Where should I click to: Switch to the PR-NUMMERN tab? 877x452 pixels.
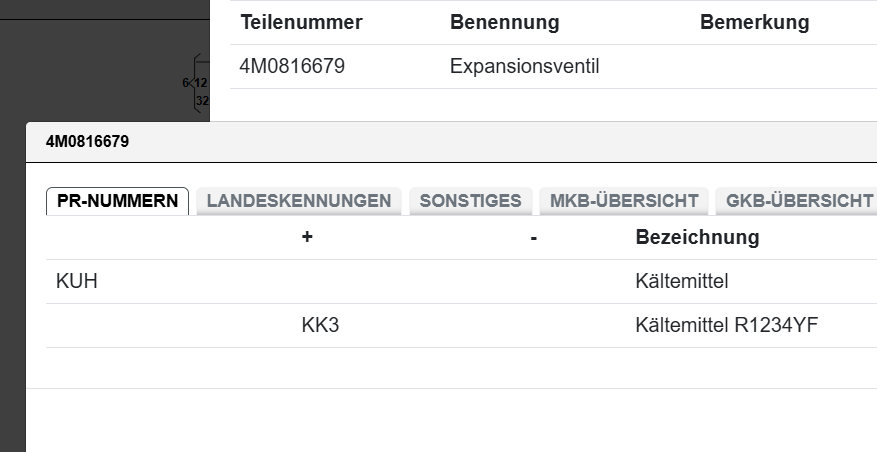[117, 201]
